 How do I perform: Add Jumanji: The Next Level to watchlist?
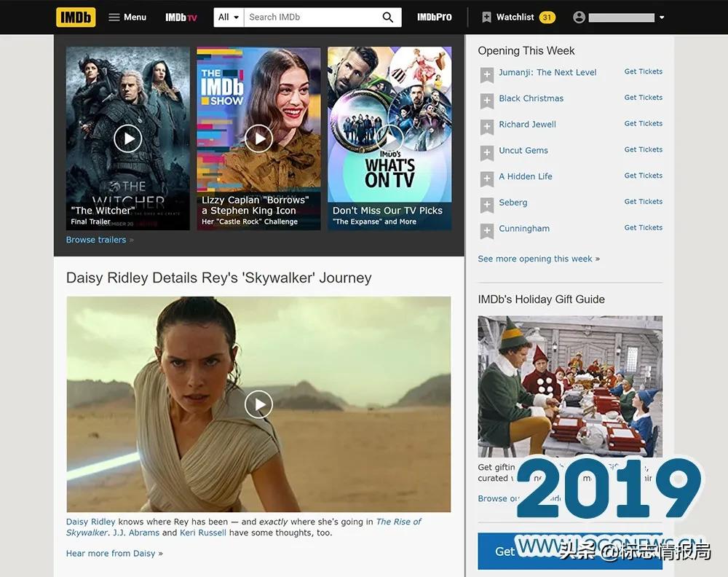[486, 75]
